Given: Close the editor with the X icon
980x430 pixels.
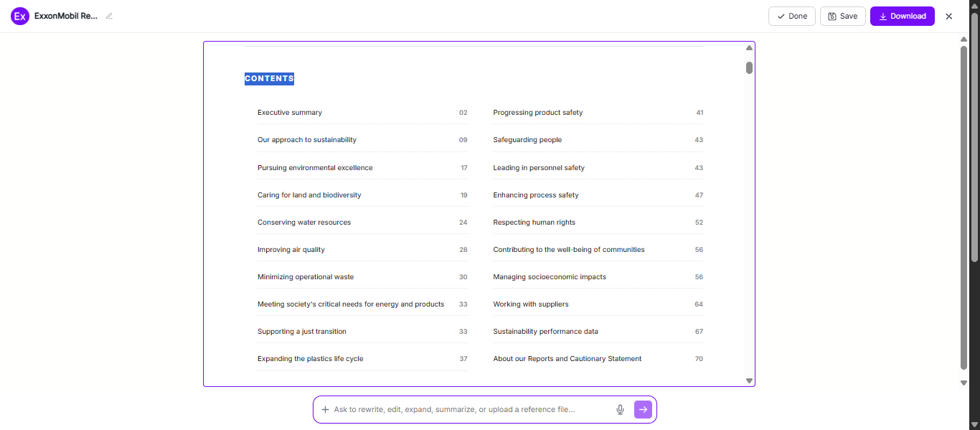Looking at the screenshot, I should tap(949, 17).
